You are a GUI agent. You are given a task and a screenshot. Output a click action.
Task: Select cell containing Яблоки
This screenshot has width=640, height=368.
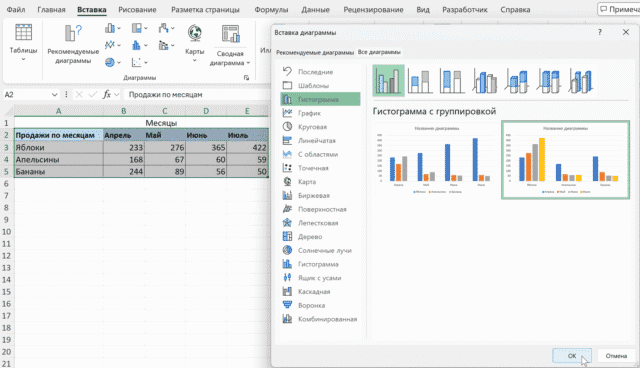tap(58, 147)
